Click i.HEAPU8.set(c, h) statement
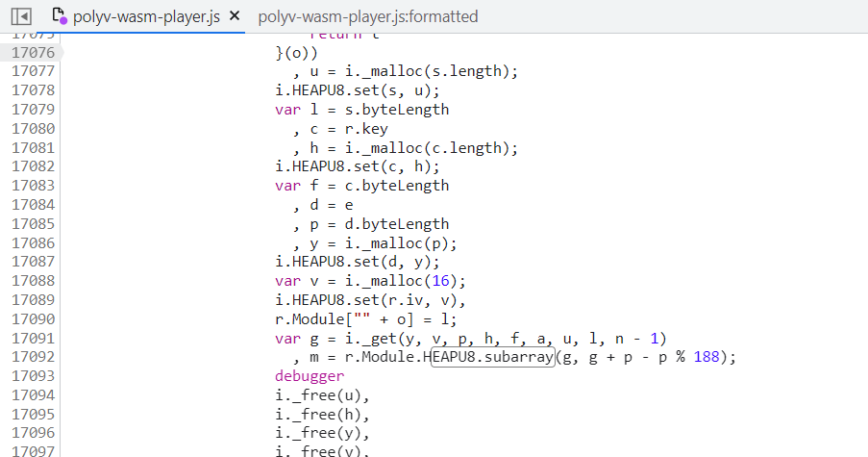Viewport: 868px width, 457px height. coord(358,166)
